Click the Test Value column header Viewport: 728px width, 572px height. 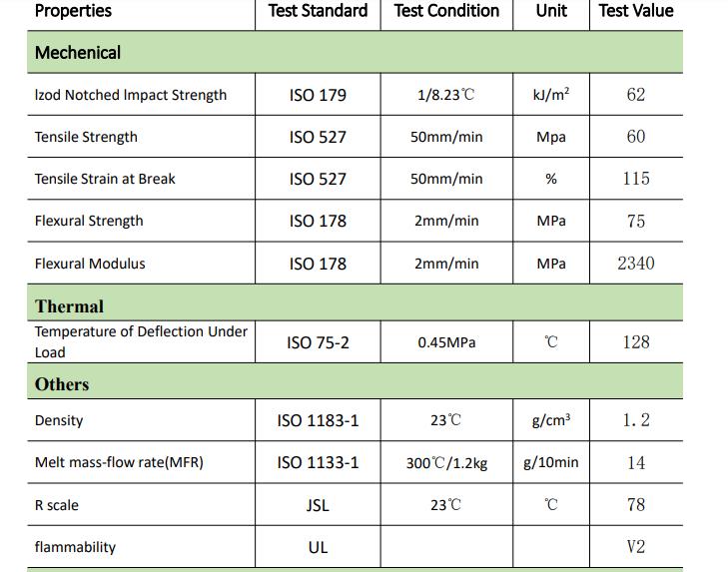pyautogui.click(x=636, y=11)
